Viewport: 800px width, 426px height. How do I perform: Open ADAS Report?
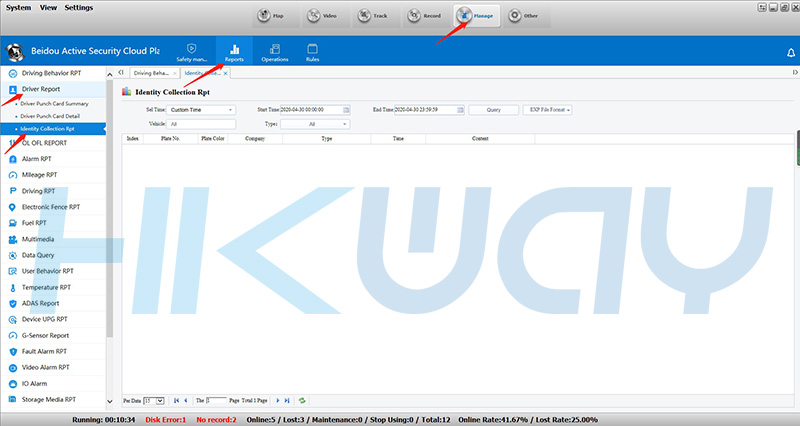pos(53,304)
